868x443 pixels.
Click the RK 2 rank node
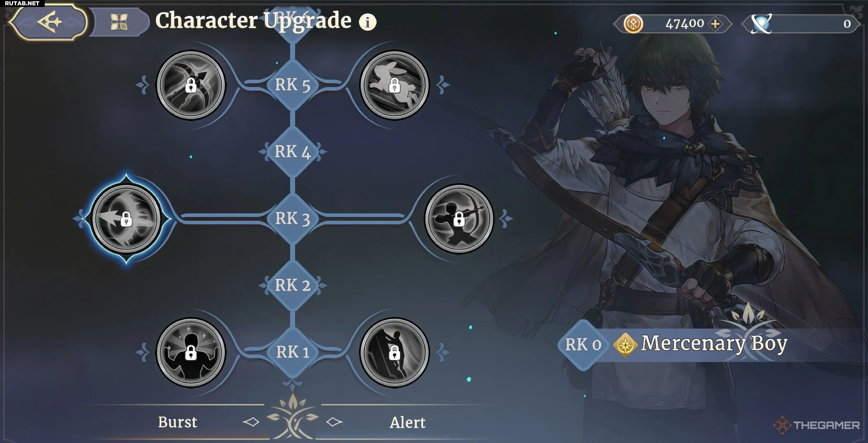coord(292,285)
